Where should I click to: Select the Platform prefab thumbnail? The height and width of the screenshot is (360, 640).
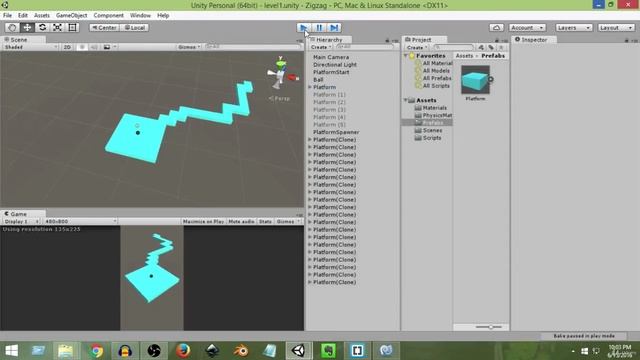pyautogui.click(x=476, y=80)
